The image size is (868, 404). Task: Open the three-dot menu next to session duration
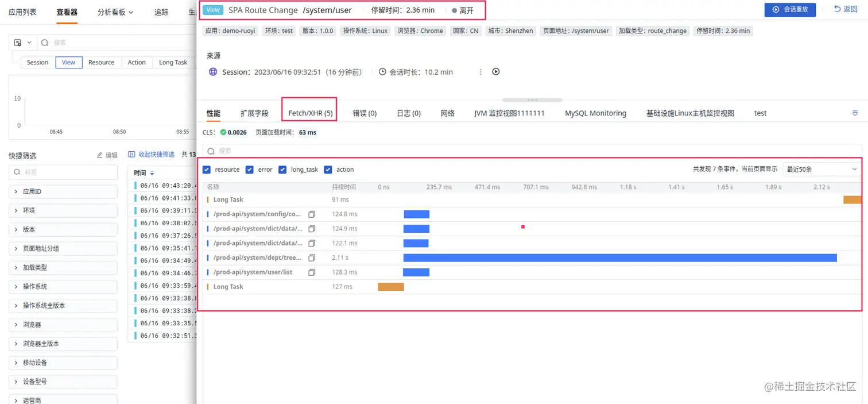coord(480,72)
